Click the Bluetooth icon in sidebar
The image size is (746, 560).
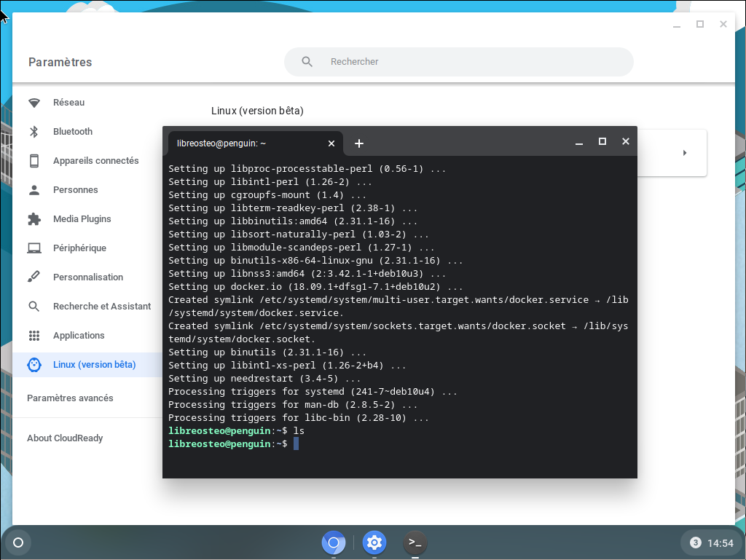click(x=34, y=132)
